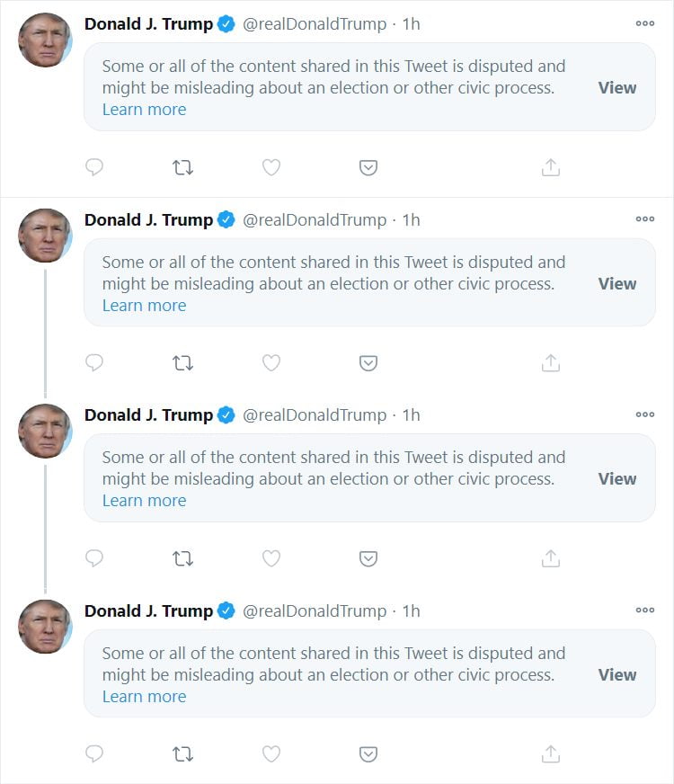Open Learn more link in second tweet
Screen dimensions: 674x784
click(x=144, y=306)
